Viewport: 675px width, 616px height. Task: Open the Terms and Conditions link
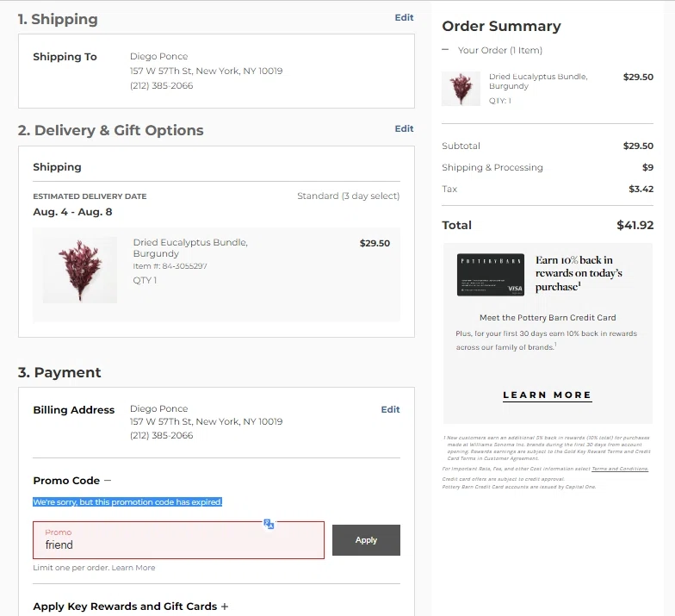[x=619, y=469]
